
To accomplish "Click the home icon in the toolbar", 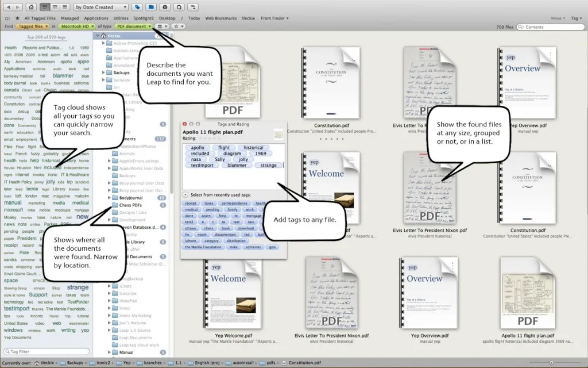I will tap(30, 7).
